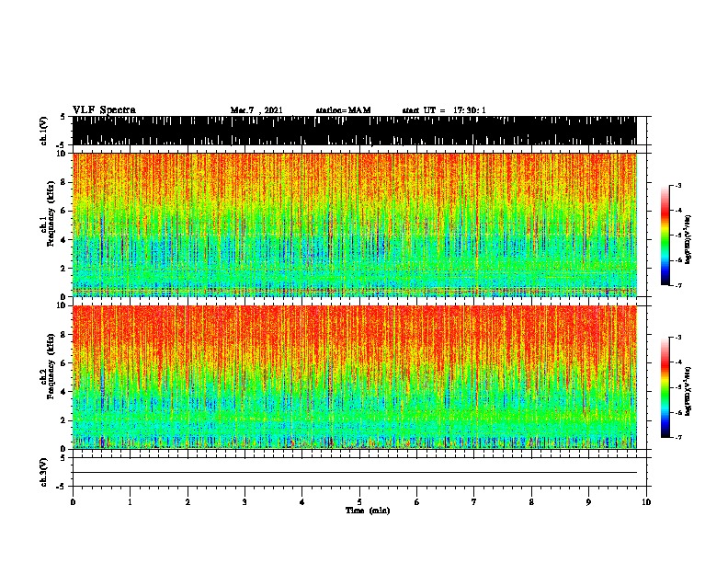Click inside the ch.2 spectrogram panel

point(355,377)
